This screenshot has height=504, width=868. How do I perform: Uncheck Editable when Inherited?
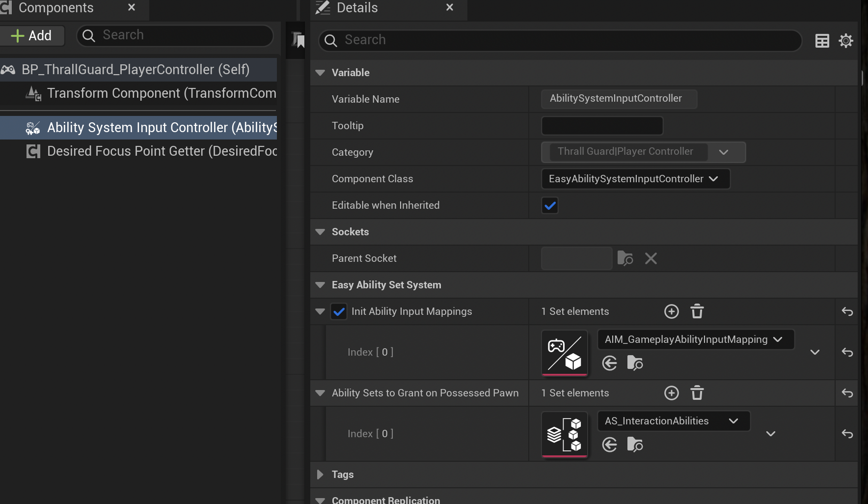coord(550,205)
